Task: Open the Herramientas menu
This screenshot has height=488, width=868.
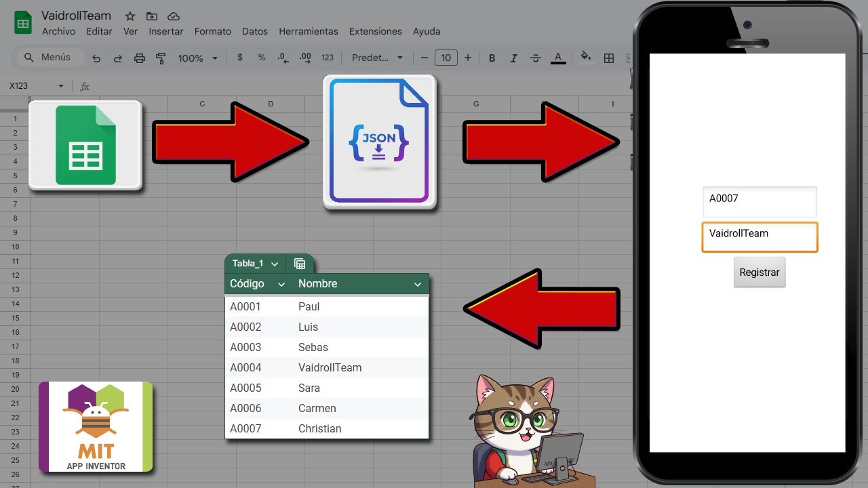Action: tap(309, 31)
